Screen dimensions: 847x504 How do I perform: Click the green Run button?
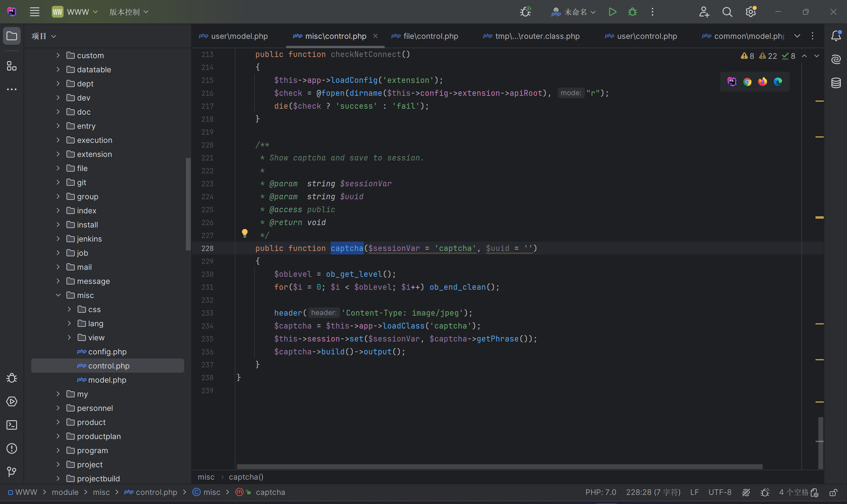tap(612, 12)
